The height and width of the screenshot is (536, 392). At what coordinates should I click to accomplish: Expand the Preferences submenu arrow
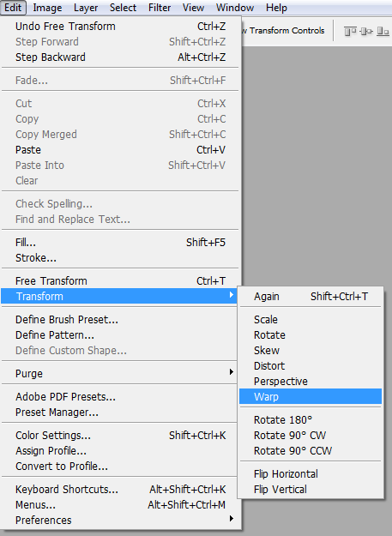[x=232, y=518]
